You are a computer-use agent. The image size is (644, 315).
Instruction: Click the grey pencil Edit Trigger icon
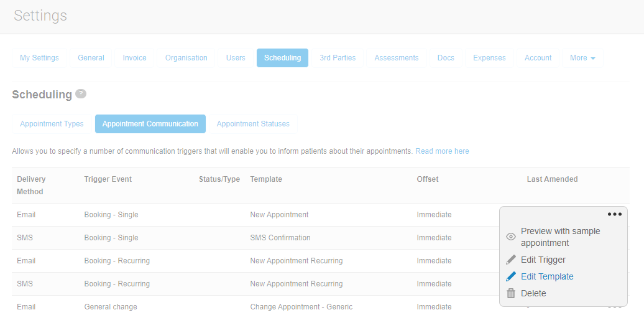point(511,260)
